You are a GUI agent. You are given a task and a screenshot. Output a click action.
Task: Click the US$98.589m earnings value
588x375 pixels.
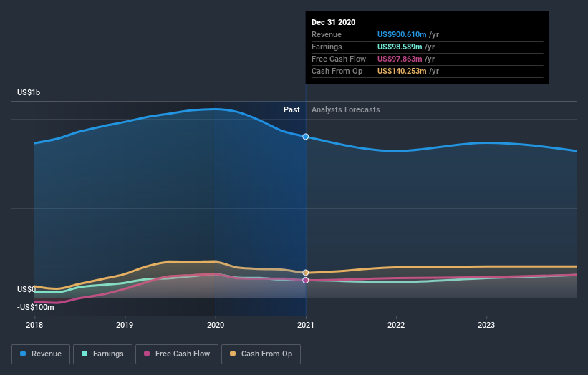(400, 47)
